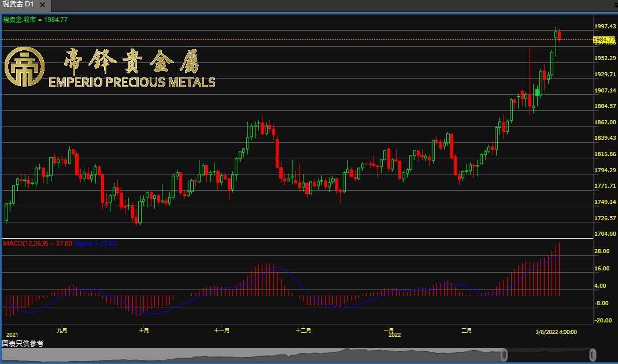Screen dimensions: 618x364
Task: Click the 1771.71 price axis label
Action: [x=605, y=186]
